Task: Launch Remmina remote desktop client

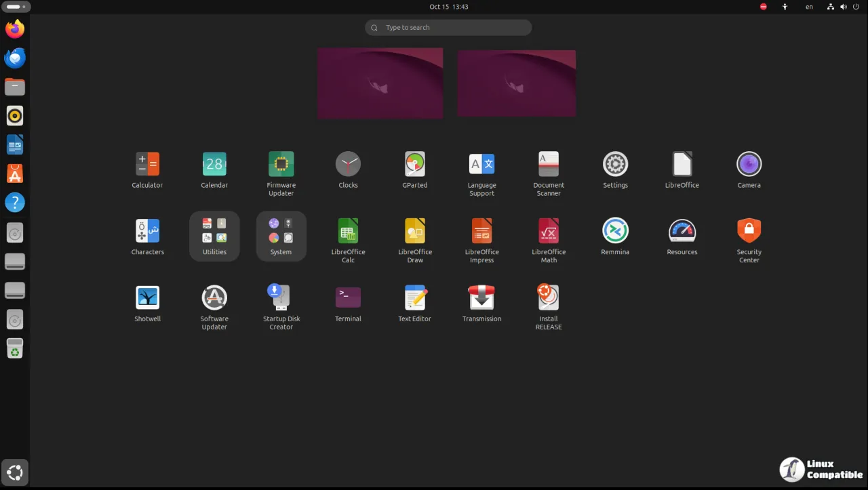Action: click(x=616, y=230)
